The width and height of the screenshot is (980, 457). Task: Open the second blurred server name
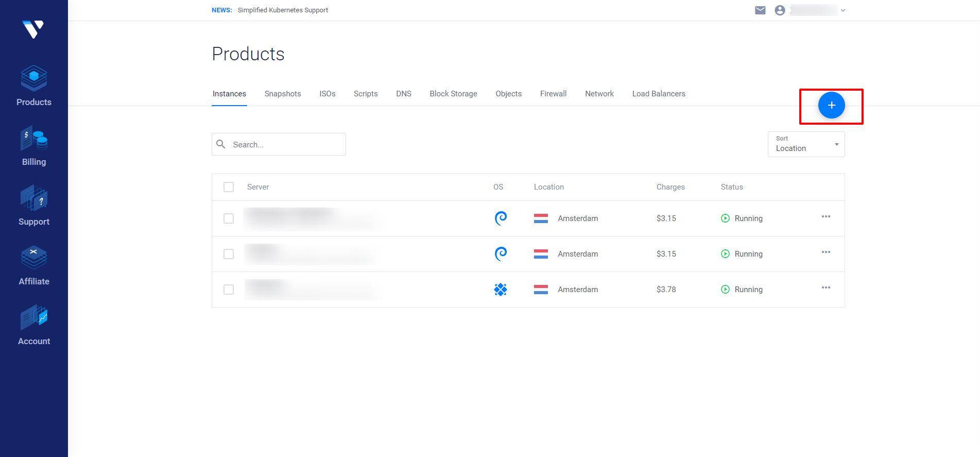[x=312, y=254]
